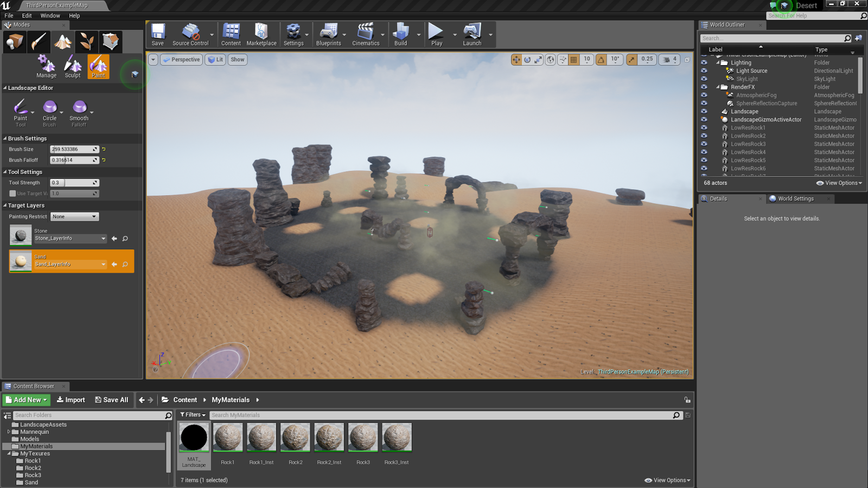Image resolution: width=868 pixels, height=488 pixels.
Task: Switch to Foliage mode icon
Action: tap(87, 42)
